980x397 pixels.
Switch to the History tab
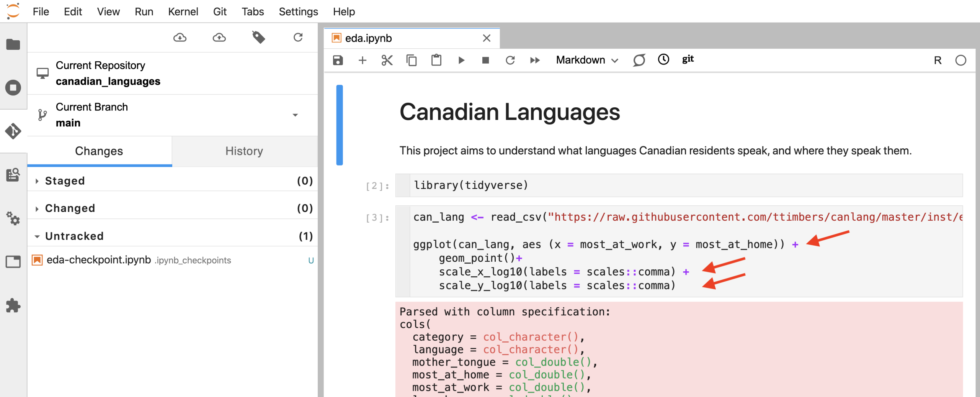click(x=244, y=151)
